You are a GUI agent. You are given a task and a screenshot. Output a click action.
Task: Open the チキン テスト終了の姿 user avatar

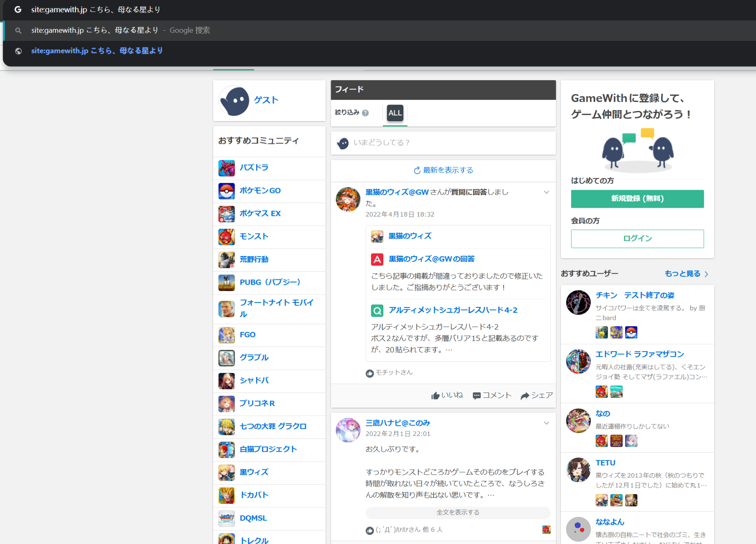click(x=578, y=303)
